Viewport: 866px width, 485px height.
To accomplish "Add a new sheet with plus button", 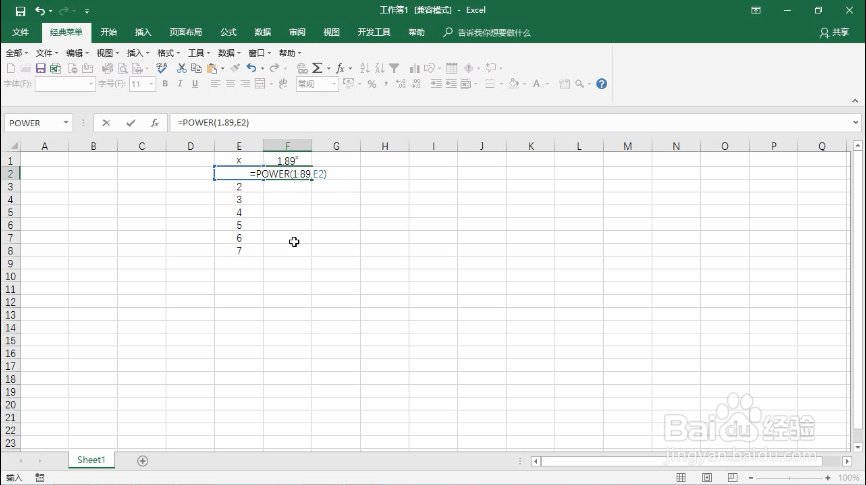I will pos(142,461).
